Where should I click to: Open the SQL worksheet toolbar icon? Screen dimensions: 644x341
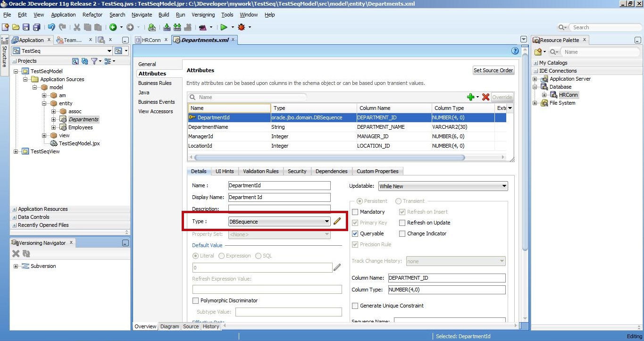coord(151,27)
